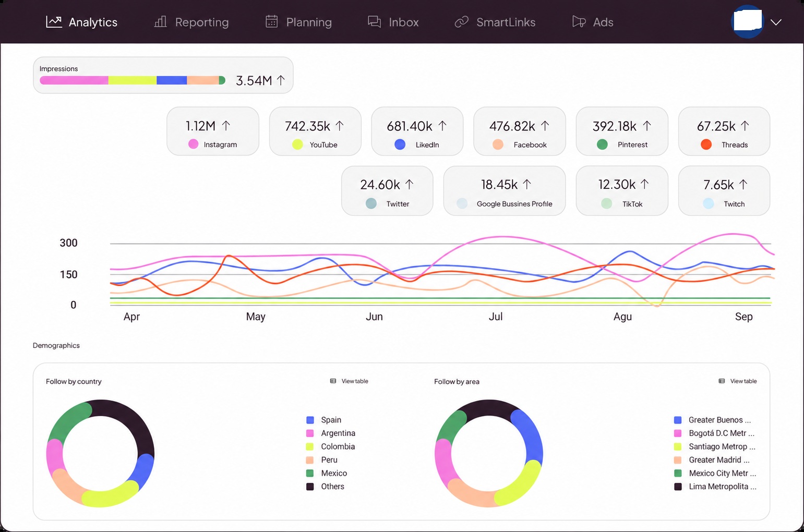This screenshot has height=532, width=804.
Task: Click the Impressions color progress bar
Action: coord(133,80)
